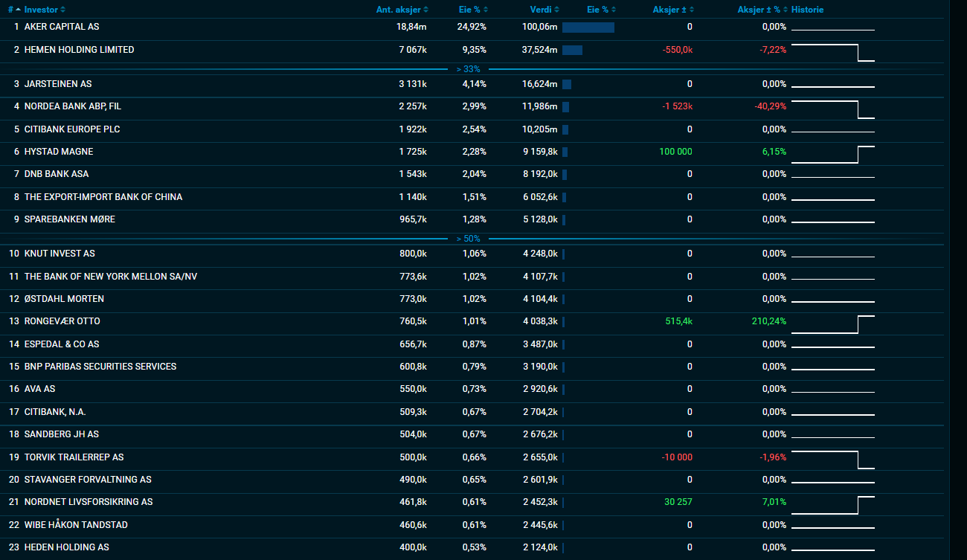This screenshot has height=560, width=967.
Task: Select JARSTEINEN AS row name
Action: click(58, 84)
